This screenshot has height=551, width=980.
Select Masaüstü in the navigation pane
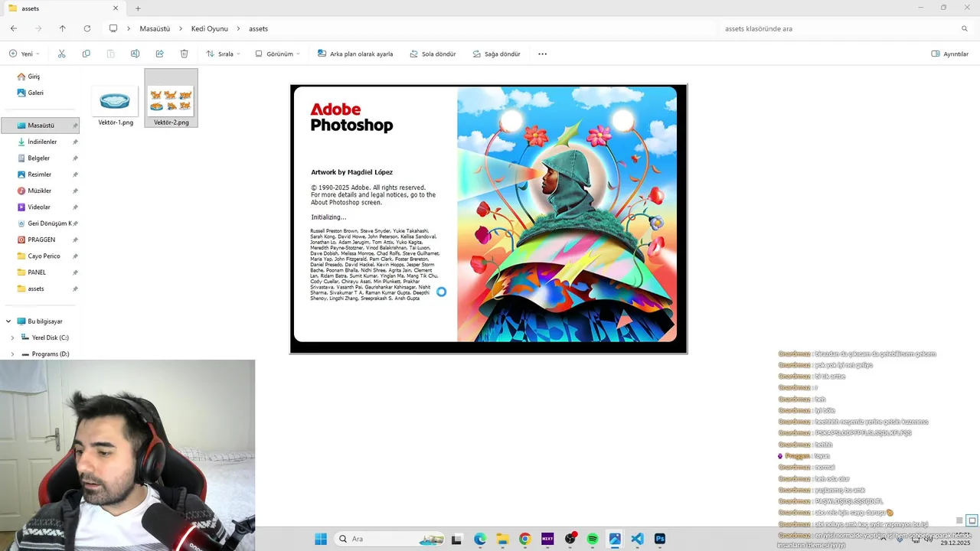tap(40, 126)
